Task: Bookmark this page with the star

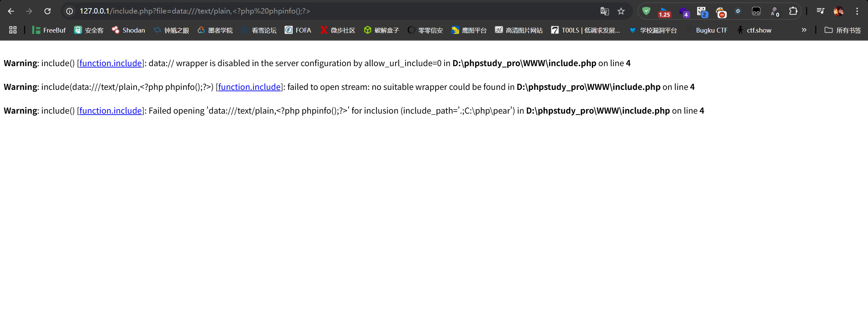Action: (x=621, y=11)
